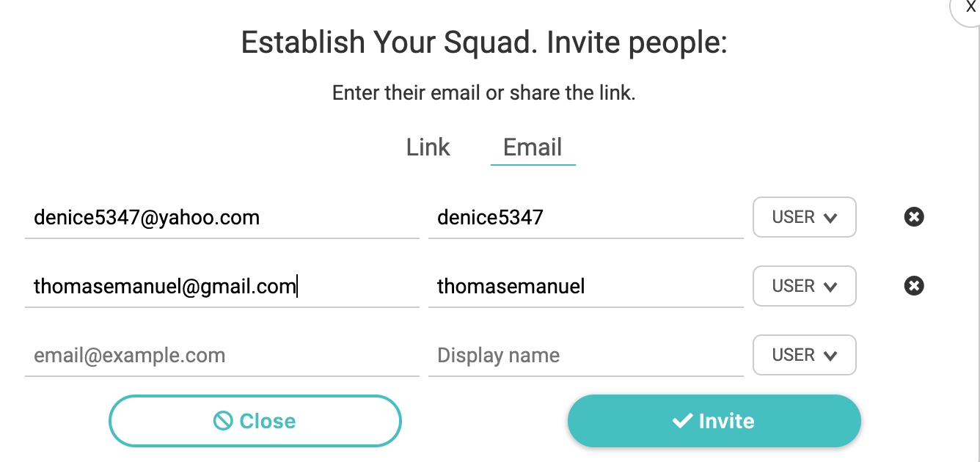Click the cancel circle icon on the Close button
Screen dimensions: 980x462
(223, 421)
